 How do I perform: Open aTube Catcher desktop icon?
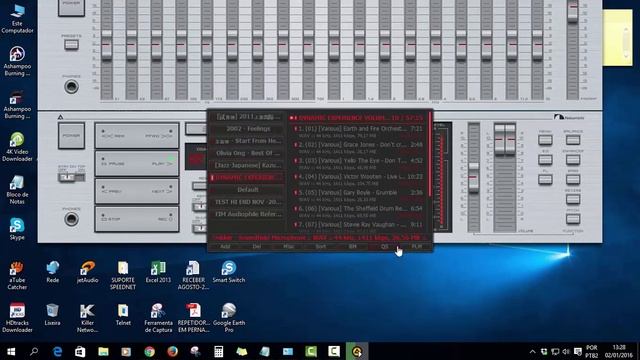pos(17,276)
